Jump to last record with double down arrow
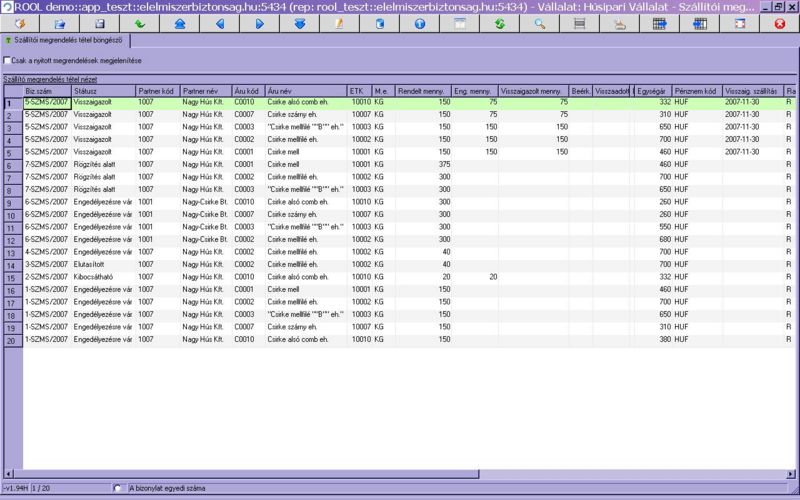The image size is (800, 500). 299,23
